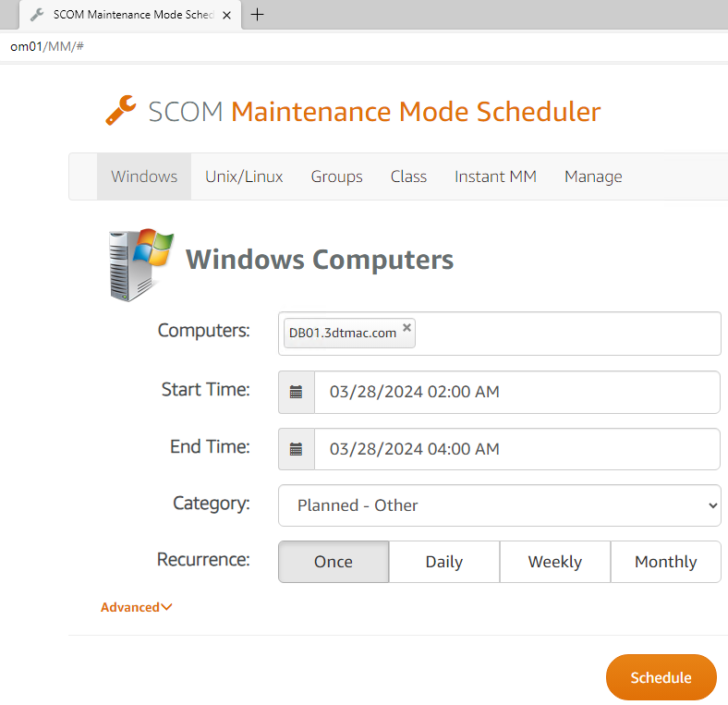The image size is (728, 705).
Task: Click the End Time date field
Action: 517,449
